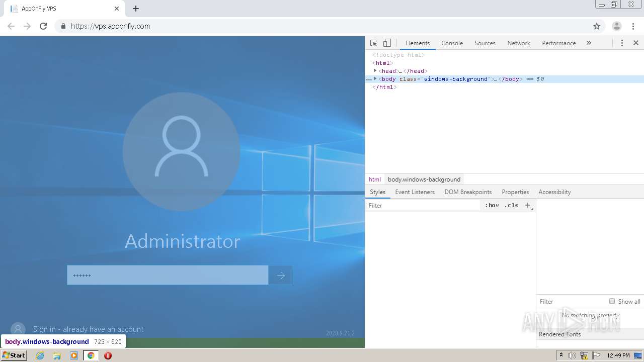Toggle the :hov element state button
The height and width of the screenshot is (362, 644).
point(492,206)
